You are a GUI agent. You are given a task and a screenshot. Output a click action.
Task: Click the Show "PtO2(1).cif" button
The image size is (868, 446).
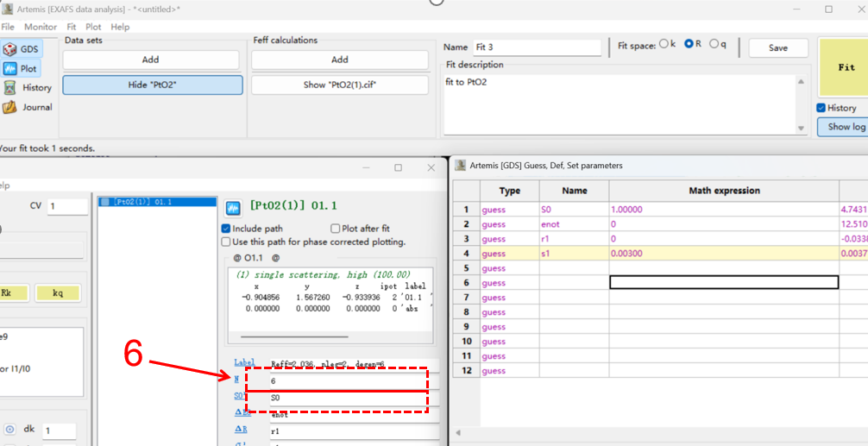(x=340, y=85)
